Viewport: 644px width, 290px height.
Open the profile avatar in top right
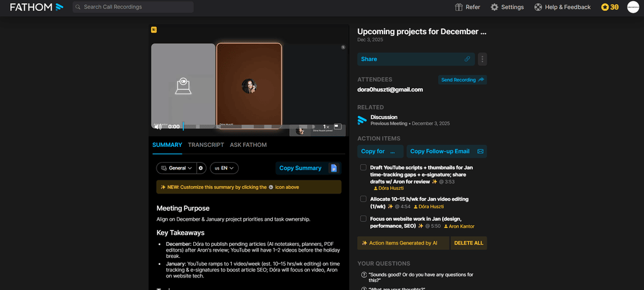(633, 7)
